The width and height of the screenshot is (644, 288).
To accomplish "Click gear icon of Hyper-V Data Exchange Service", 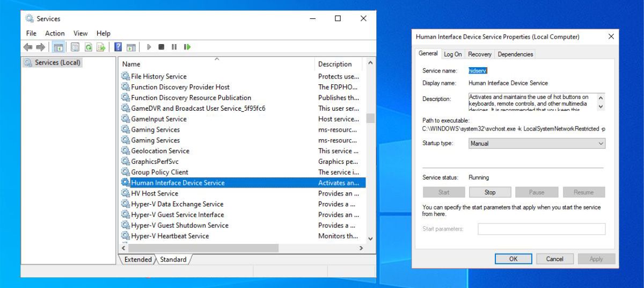I will 126,204.
